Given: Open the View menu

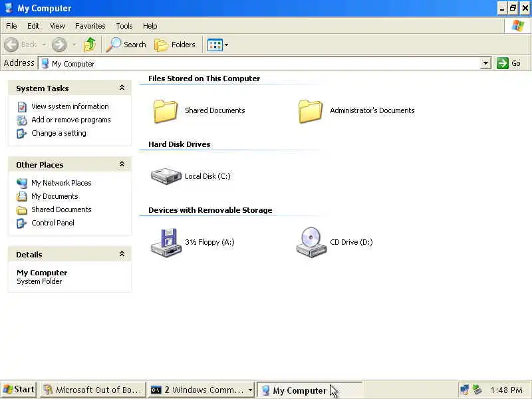Looking at the screenshot, I should point(57,26).
